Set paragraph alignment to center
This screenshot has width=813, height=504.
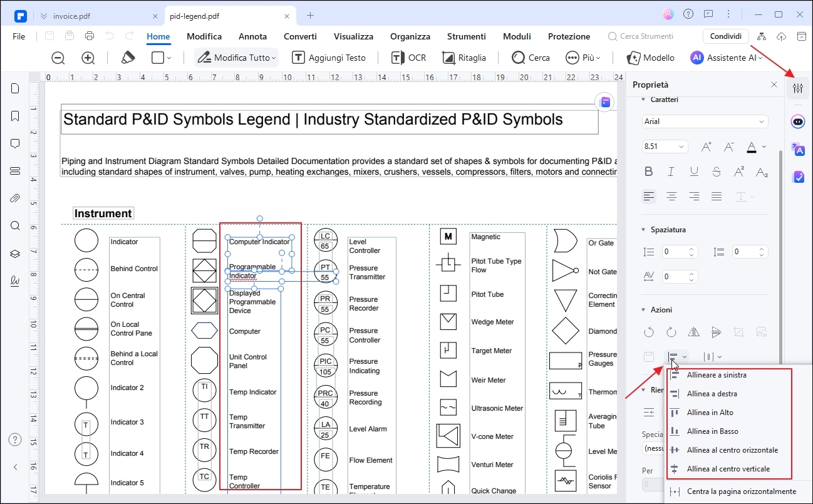click(x=671, y=197)
